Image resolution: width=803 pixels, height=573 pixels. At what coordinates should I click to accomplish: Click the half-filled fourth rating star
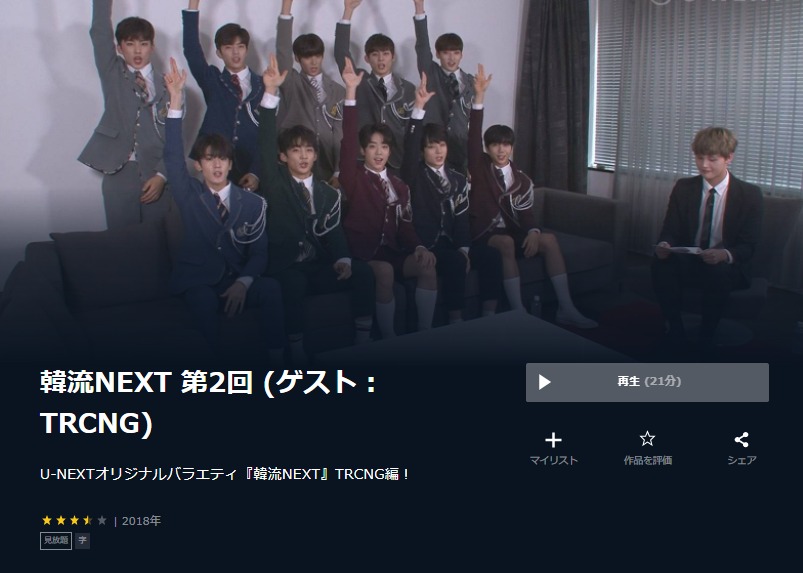tap(88, 520)
